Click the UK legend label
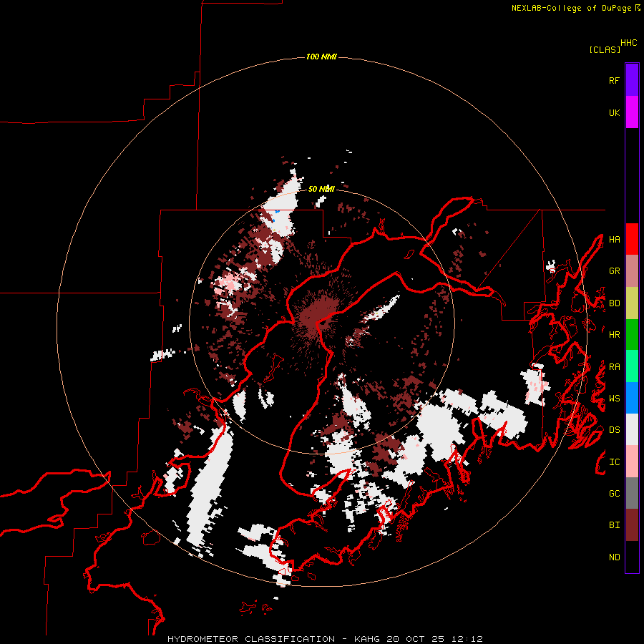This screenshot has height=644, width=644. click(614, 112)
